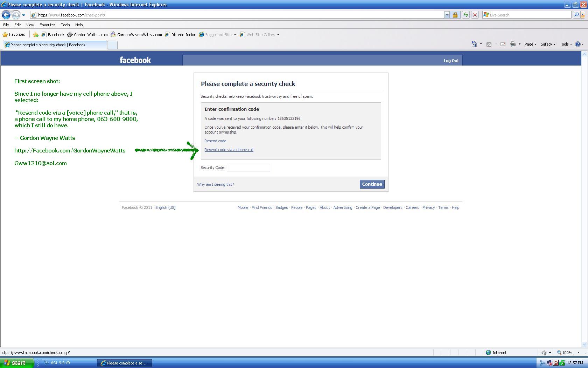
Task: Click the Log Out link
Action: 451,61
